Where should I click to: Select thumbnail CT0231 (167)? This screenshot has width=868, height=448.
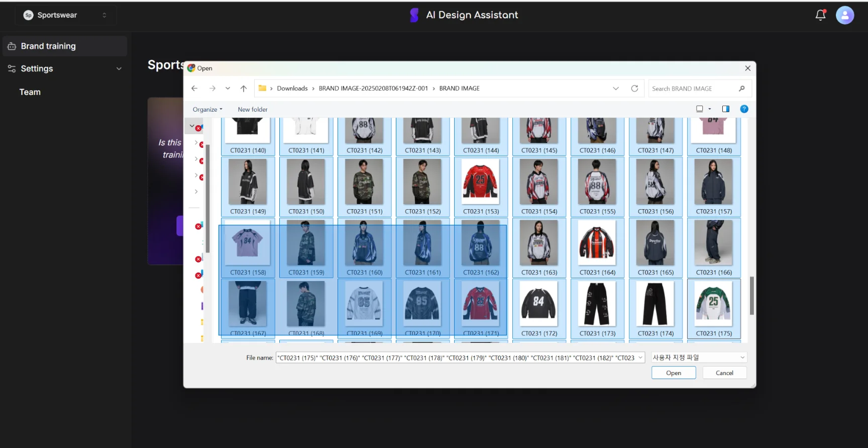(248, 308)
